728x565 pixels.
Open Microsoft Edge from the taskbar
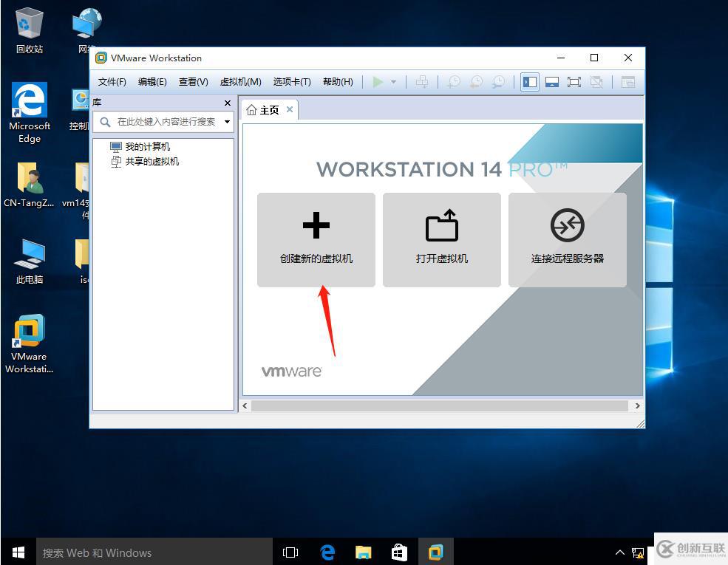(x=327, y=552)
